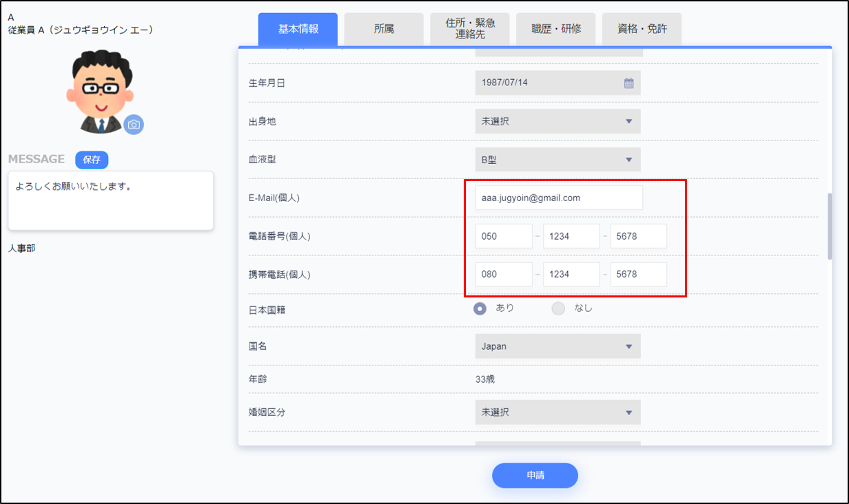The width and height of the screenshot is (849, 504).
Task: Open the 住所・緊急連絡先 tab
Action: tap(470, 29)
